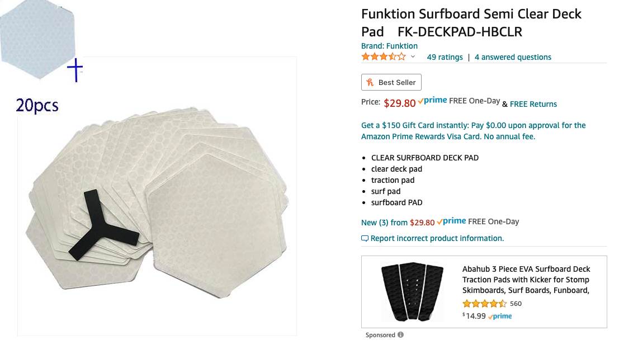Click Report incorrect product information link
This screenshot has height=364, width=619.
click(x=437, y=238)
